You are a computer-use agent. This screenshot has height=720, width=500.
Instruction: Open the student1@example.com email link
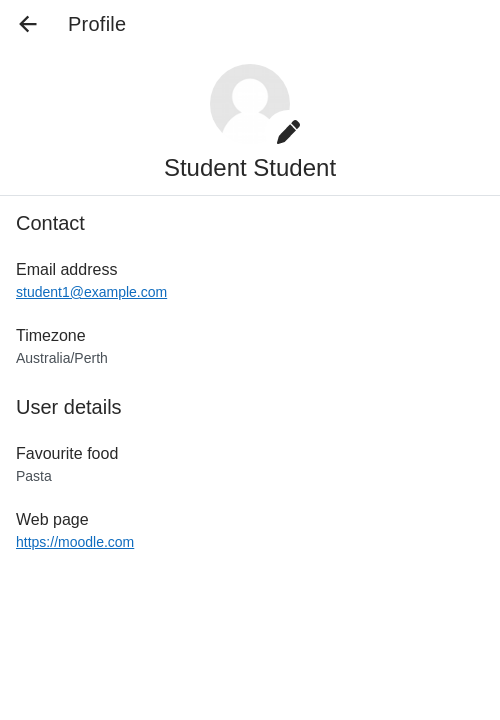[91, 292]
